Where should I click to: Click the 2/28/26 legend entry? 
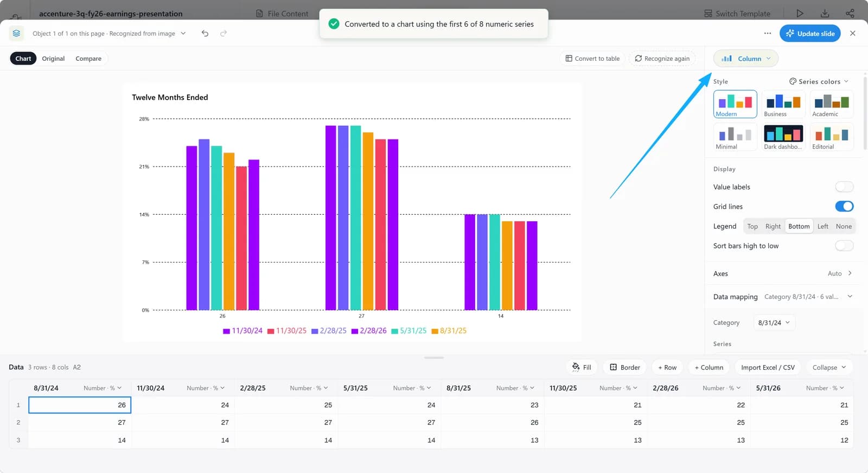point(369,331)
